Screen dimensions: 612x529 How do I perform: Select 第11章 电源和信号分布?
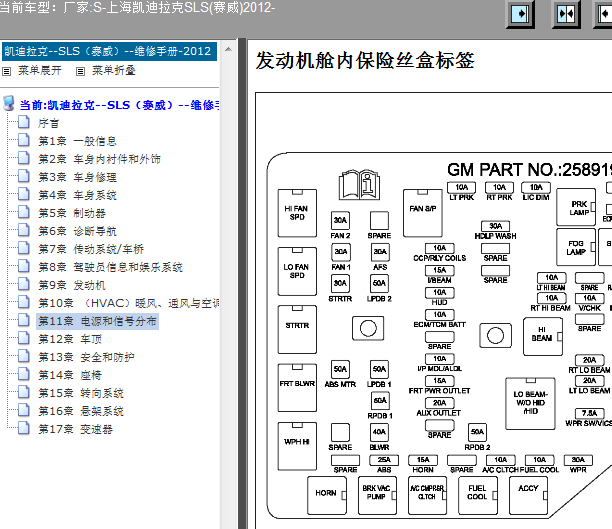point(97,321)
